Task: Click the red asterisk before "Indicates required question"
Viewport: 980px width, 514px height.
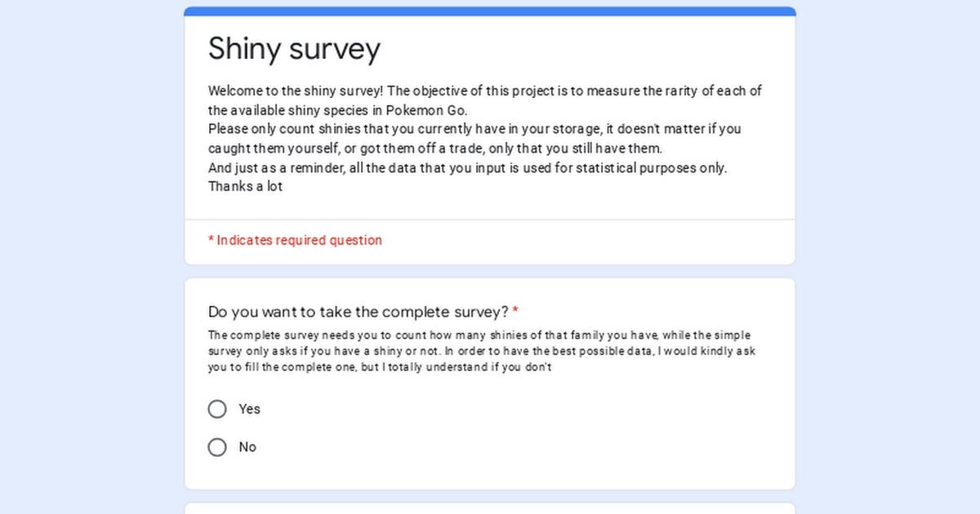Action: 211,240
